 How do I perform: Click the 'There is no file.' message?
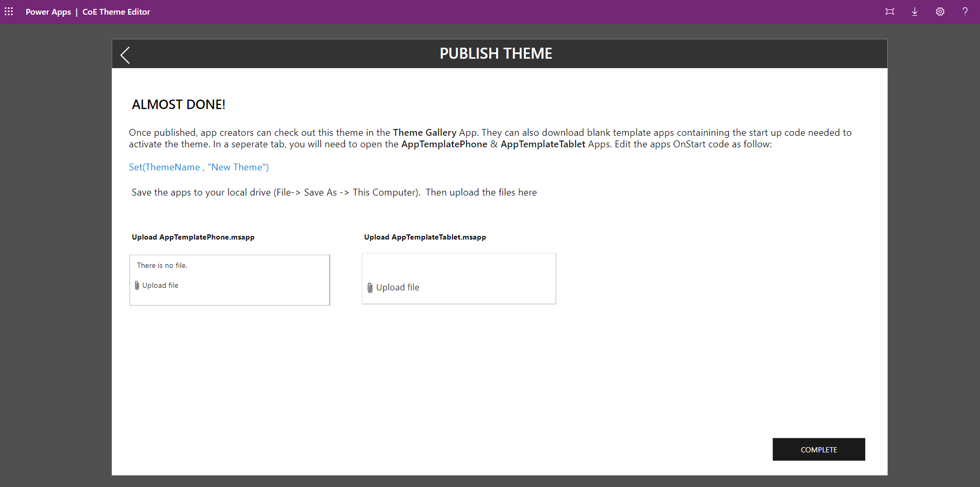(162, 265)
